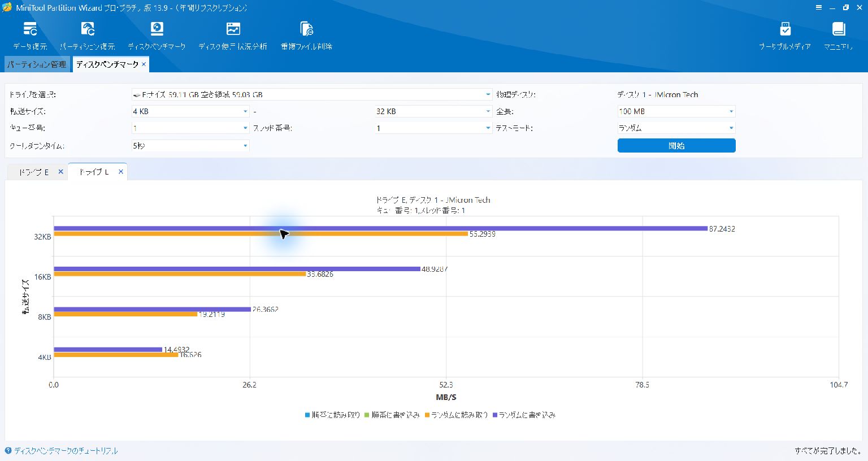Image resolution: width=868 pixels, height=461 pixels.
Task: Open the Partition Recovery (パーティション復元) tool
Action: (88, 36)
